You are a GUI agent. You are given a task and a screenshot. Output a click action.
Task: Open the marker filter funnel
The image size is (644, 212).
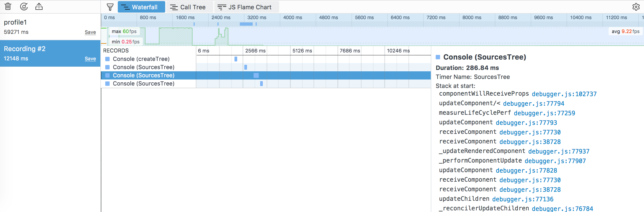click(x=110, y=7)
